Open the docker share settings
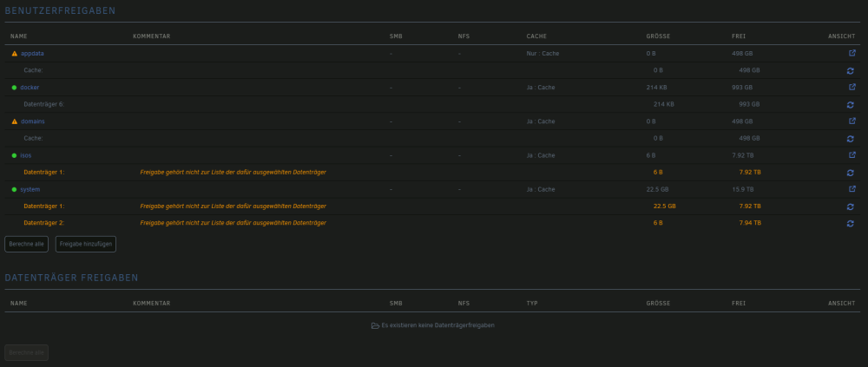This screenshot has height=367, width=868. pyautogui.click(x=30, y=88)
